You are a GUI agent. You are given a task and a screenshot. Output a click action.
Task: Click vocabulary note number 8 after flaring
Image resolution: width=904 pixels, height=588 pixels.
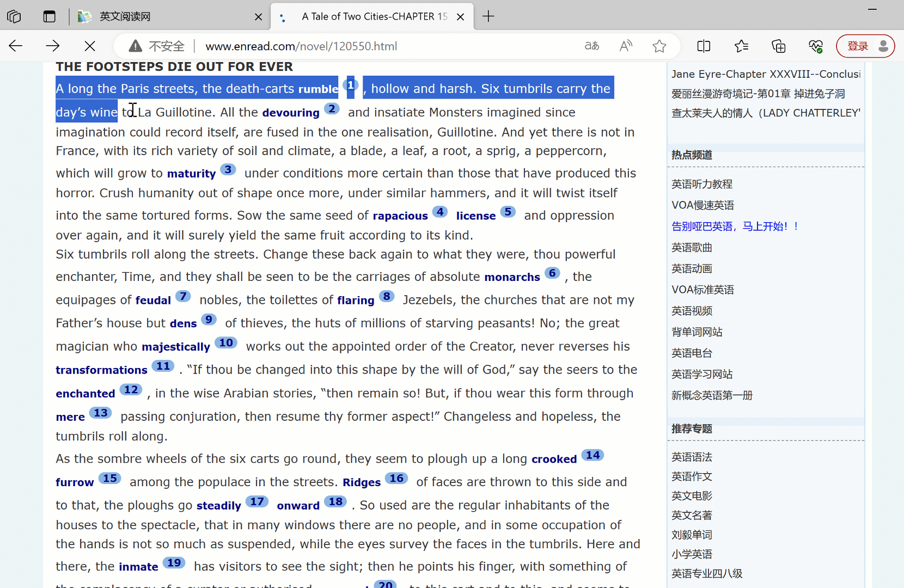coord(387,296)
